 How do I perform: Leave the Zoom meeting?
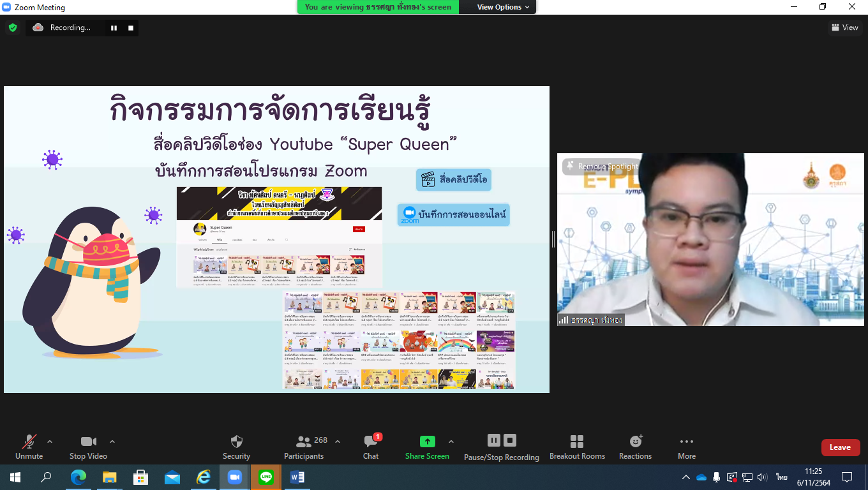tap(841, 447)
